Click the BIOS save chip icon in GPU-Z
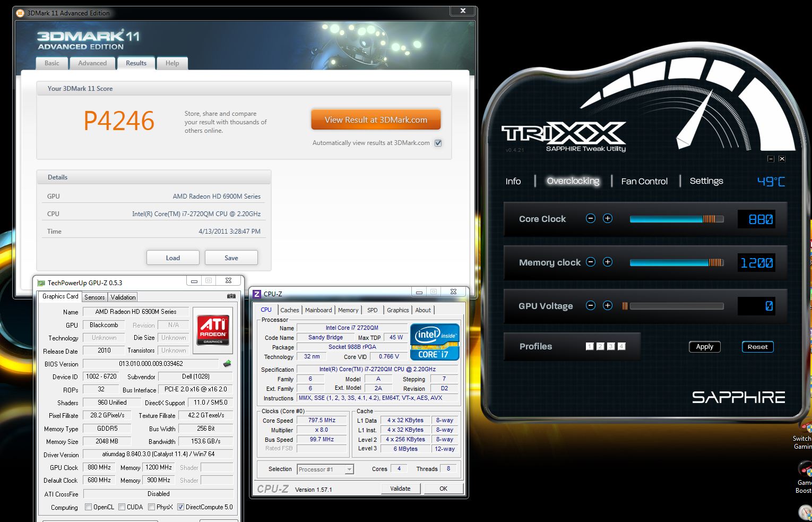812x522 pixels. click(x=227, y=364)
